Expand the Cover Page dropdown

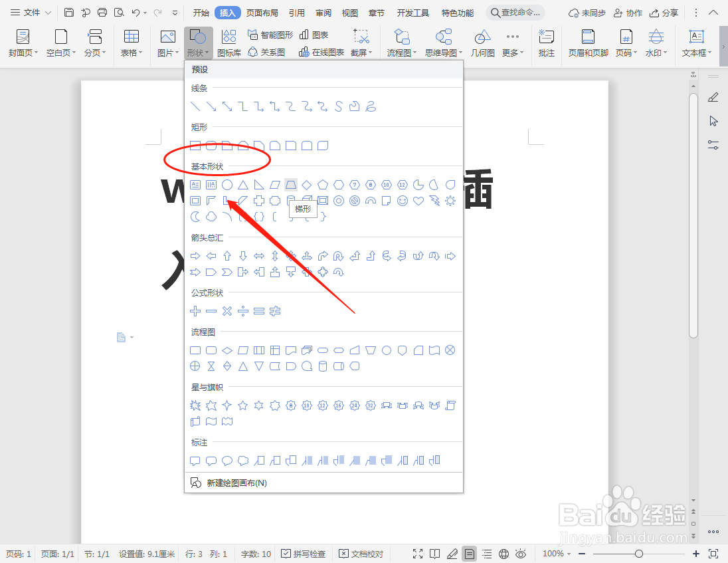pos(23,43)
